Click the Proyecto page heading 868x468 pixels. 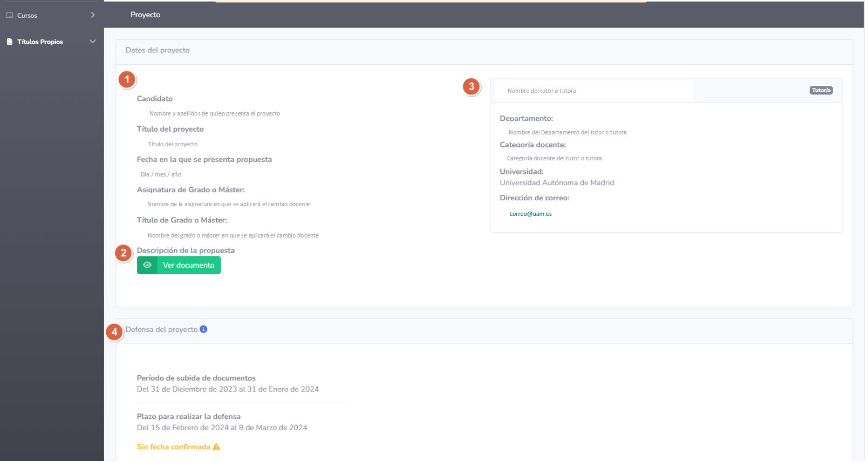coord(145,15)
